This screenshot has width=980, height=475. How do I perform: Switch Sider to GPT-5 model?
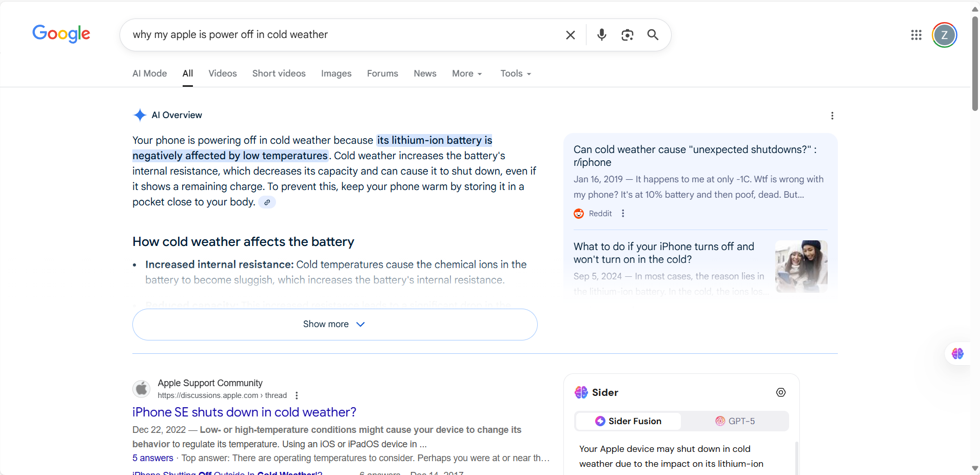coord(735,421)
